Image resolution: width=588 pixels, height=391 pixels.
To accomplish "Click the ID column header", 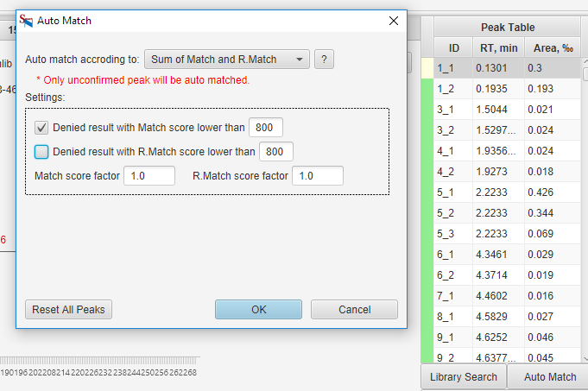I will [453, 47].
